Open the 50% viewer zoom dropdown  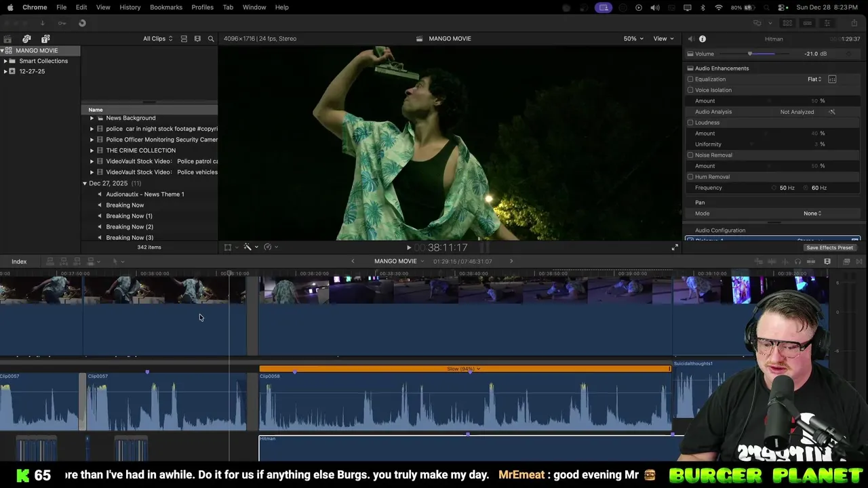click(633, 39)
